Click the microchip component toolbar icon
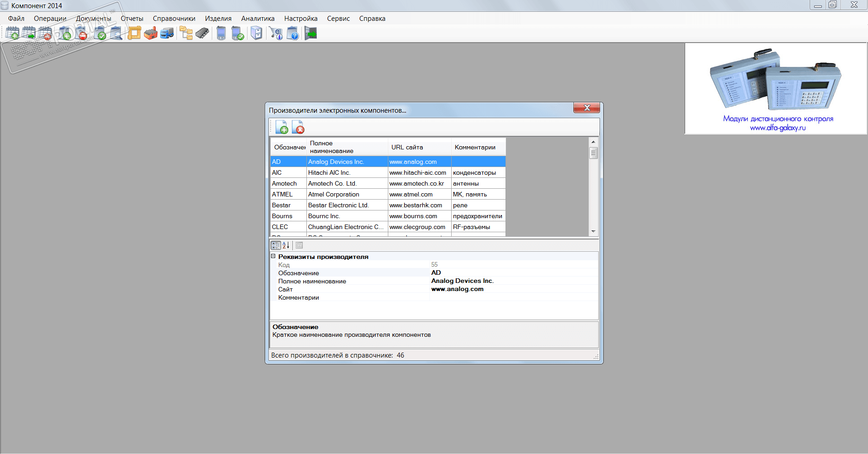The image size is (868, 454). click(202, 33)
